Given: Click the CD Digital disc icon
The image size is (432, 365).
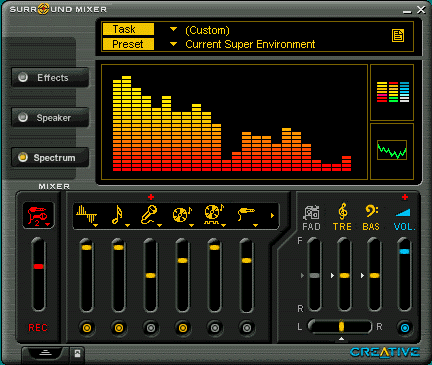Looking at the screenshot, I should (x=214, y=214).
